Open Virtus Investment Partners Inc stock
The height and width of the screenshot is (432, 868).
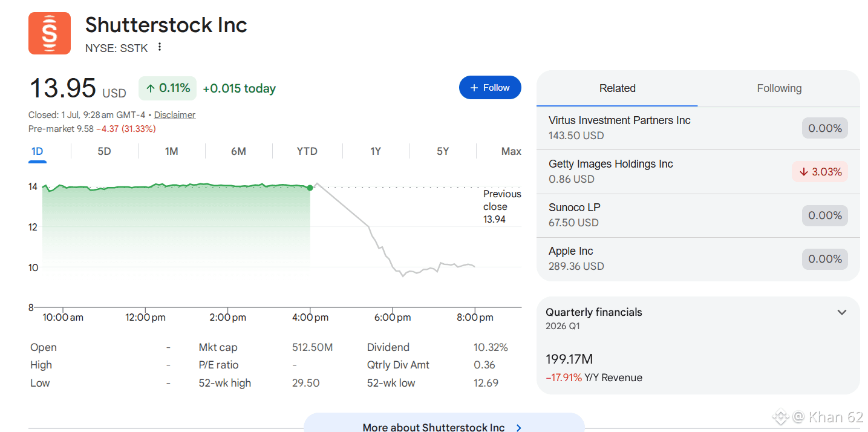[x=698, y=128]
